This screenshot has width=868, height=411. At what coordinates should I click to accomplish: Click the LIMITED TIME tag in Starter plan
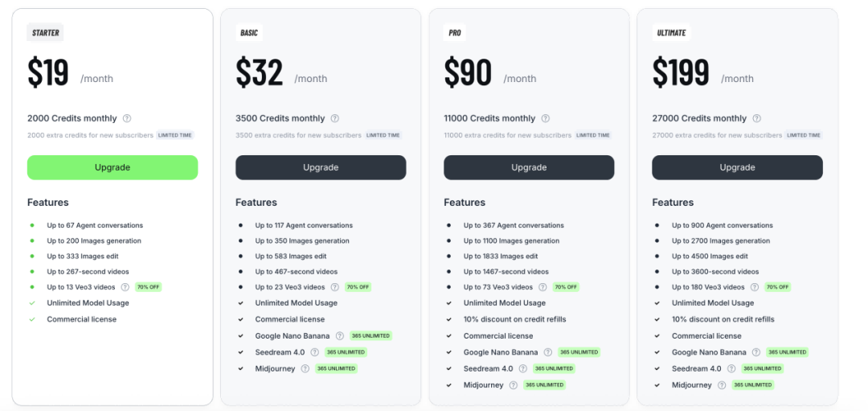coord(175,135)
